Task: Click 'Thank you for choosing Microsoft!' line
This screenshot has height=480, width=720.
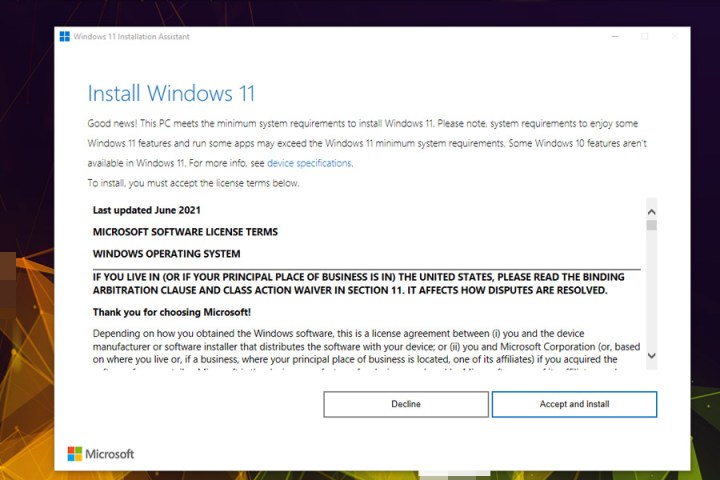Action: [x=172, y=312]
